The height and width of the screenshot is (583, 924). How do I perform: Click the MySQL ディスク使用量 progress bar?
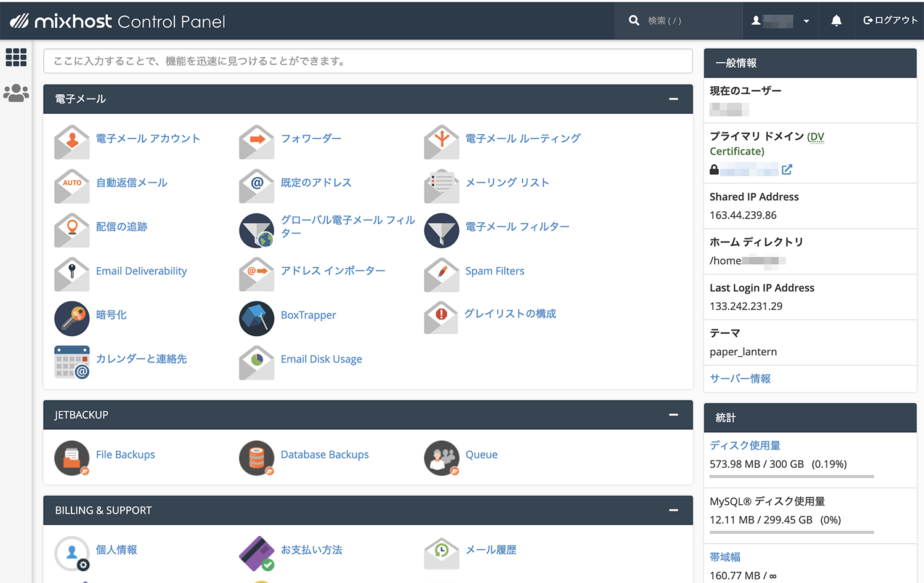[792, 532]
